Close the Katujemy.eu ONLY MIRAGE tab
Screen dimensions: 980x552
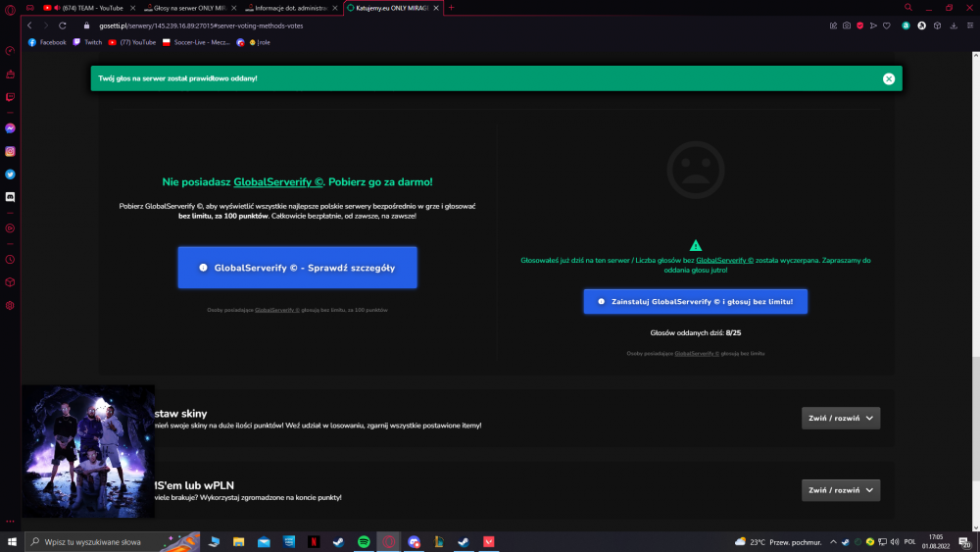point(436,8)
